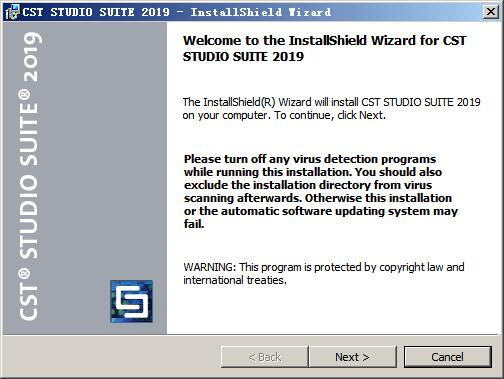This screenshot has height=379, width=504.
Task: Click the bold word 'fail.' ending the notice
Action: 194,224
